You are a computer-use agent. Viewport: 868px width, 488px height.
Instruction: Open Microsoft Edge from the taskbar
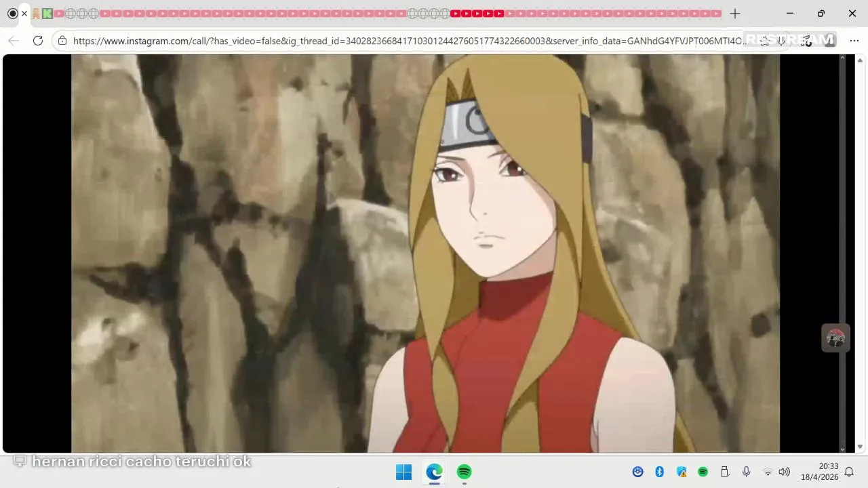(434, 472)
